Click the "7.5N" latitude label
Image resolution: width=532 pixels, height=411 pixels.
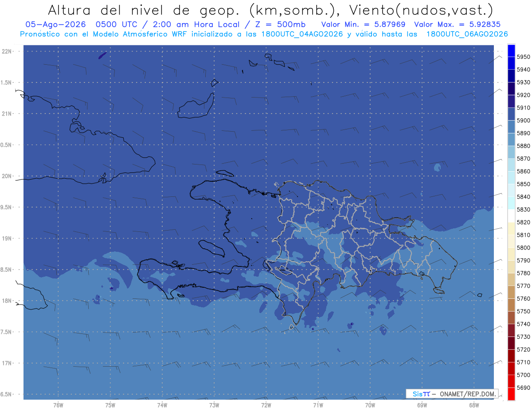pyautogui.click(x=6, y=332)
